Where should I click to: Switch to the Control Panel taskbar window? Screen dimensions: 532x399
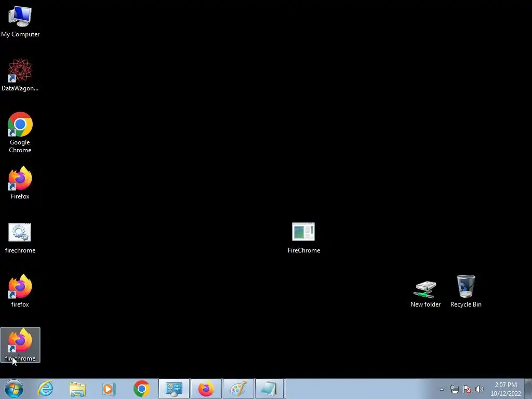tap(174, 389)
